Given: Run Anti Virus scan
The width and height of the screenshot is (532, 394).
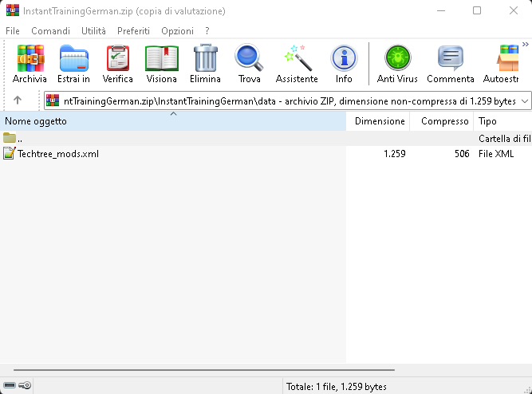Looking at the screenshot, I should 397,64.
